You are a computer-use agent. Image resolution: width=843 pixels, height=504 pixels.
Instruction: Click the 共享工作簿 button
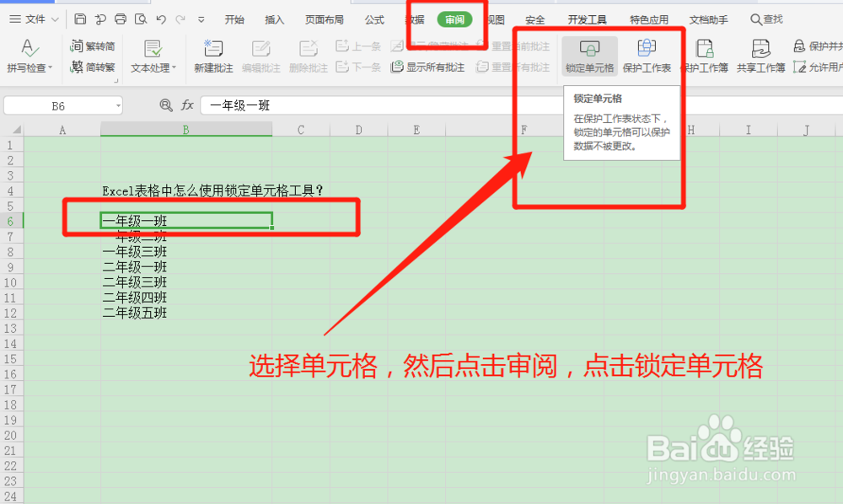click(x=760, y=56)
